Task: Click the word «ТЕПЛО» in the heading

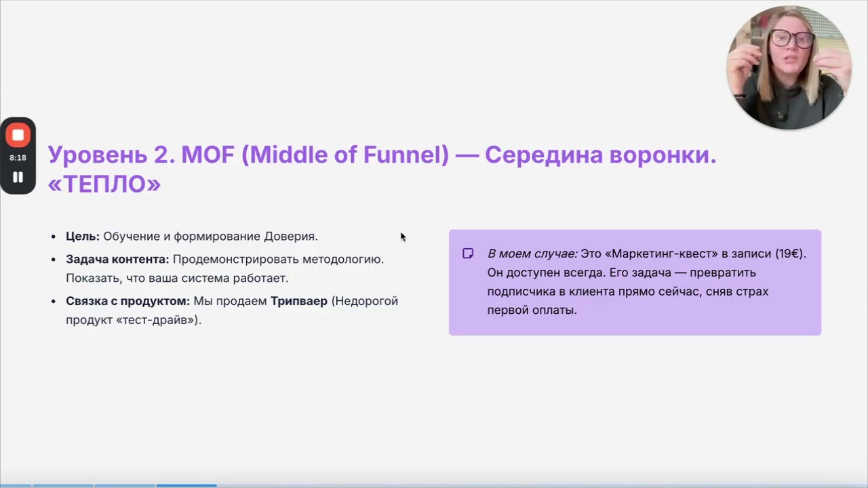Action: click(x=104, y=184)
